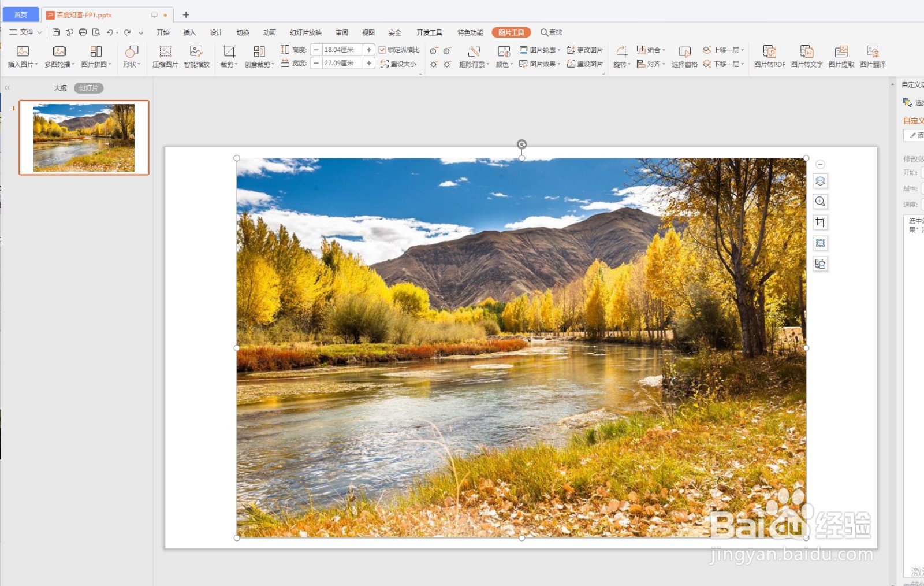This screenshot has width=924, height=586.
Task: Click the Save icon in quick access bar
Action: (56, 32)
